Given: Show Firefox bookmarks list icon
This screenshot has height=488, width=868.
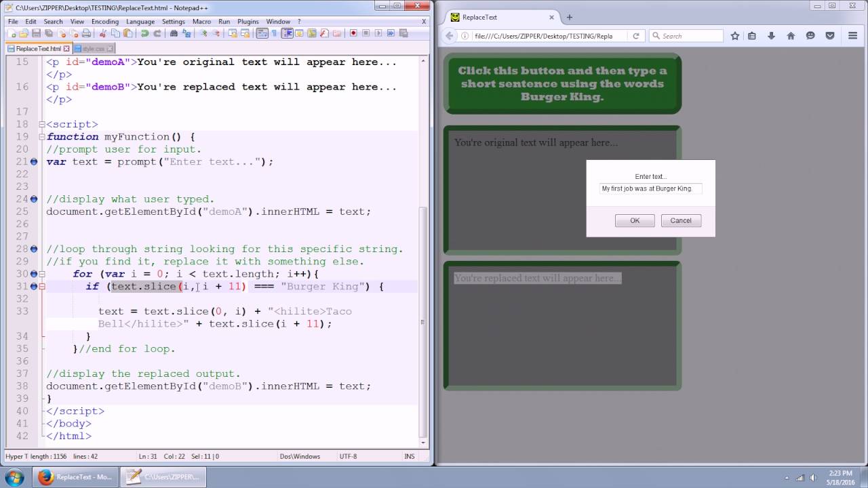Looking at the screenshot, I should point(752,36).
